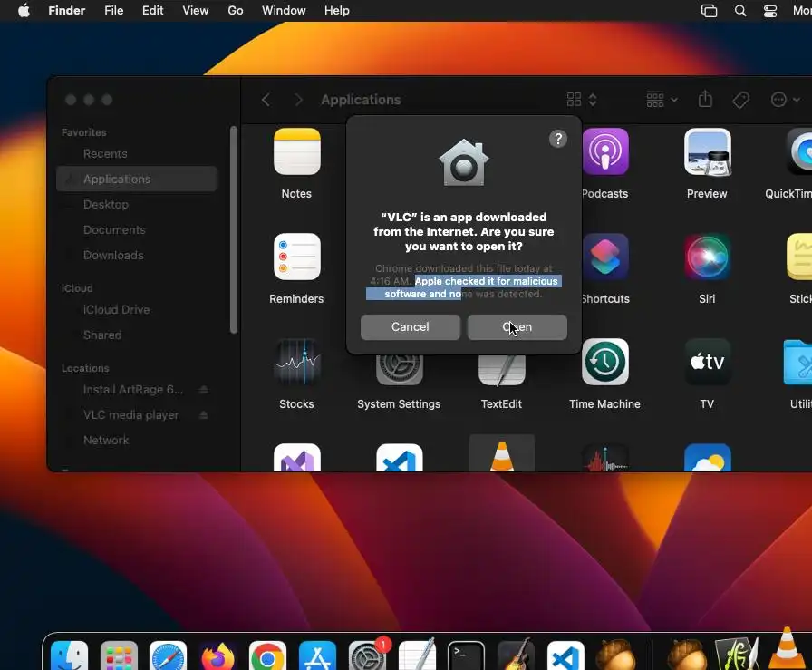
Task: Select the Stocks app icon
Action: pyautogui.click(x=296, y=363)
